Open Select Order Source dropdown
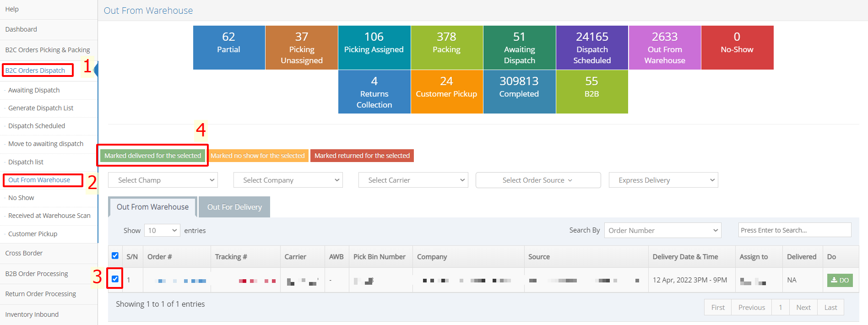The height and width of the screenshot is (325, 868). (537, 180)
